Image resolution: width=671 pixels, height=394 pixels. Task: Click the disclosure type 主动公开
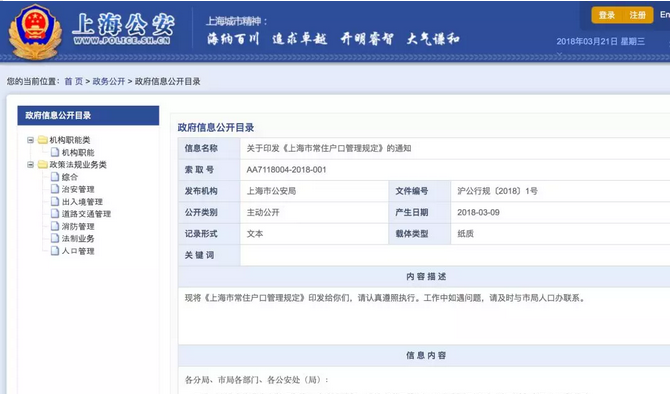point(263,213)
